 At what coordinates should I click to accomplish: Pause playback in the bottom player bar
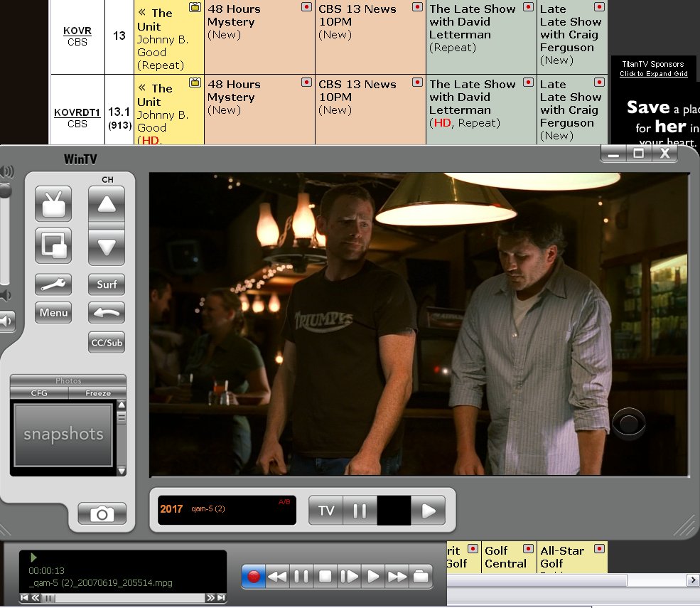[301, 576]
